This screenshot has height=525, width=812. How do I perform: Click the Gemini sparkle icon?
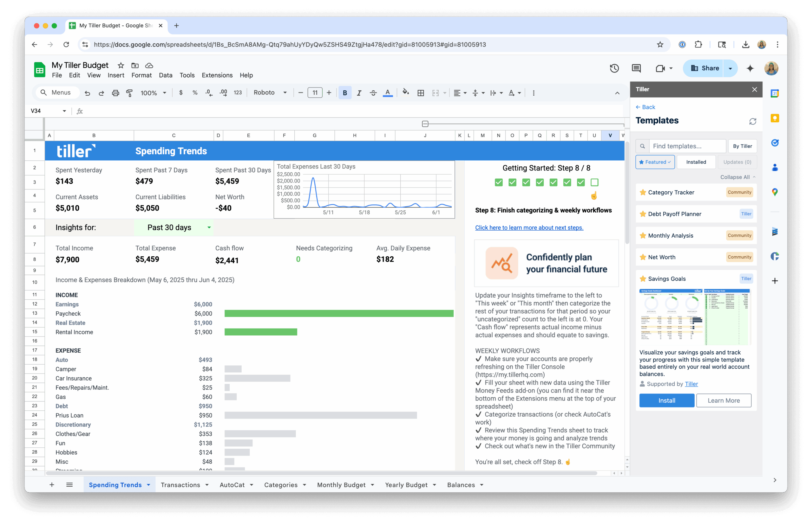[750, 68]
